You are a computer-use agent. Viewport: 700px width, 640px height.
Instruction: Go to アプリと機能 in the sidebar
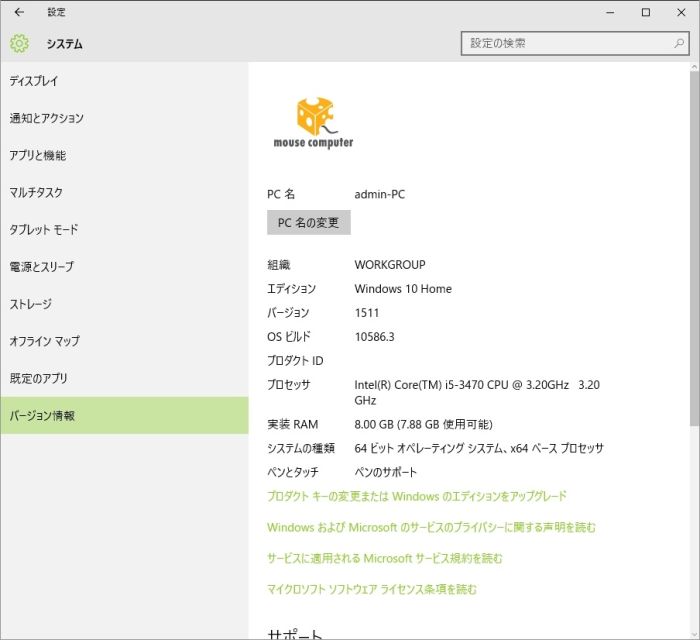(38, 155)
